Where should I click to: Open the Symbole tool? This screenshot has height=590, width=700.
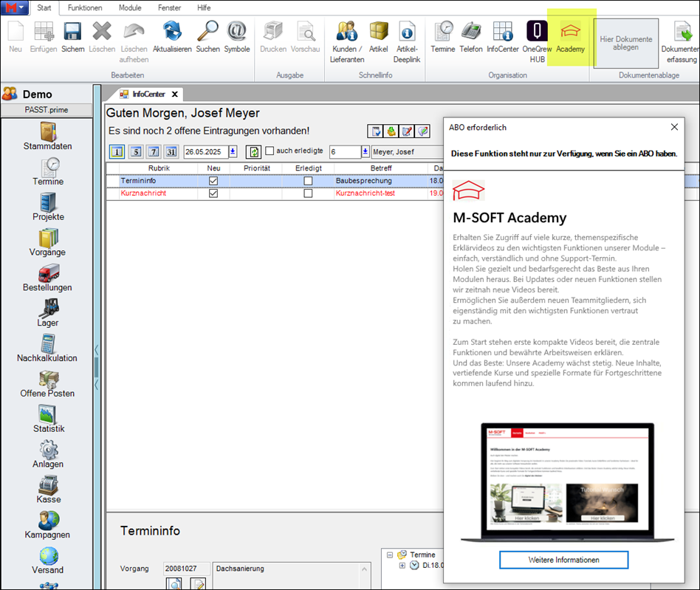pyautogui.click(x=236, y=37)
